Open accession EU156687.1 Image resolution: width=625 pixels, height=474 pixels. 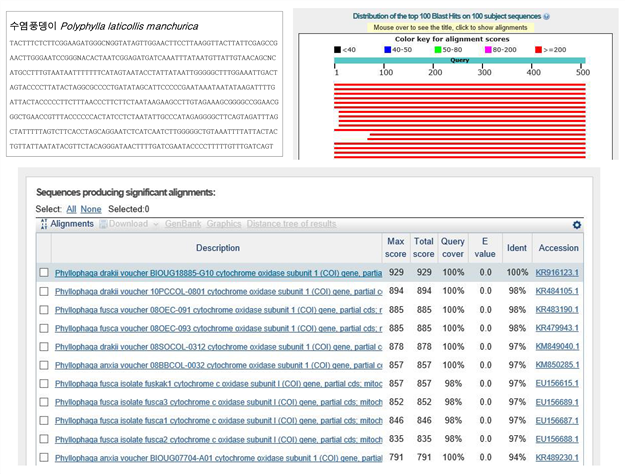[557, 420]
